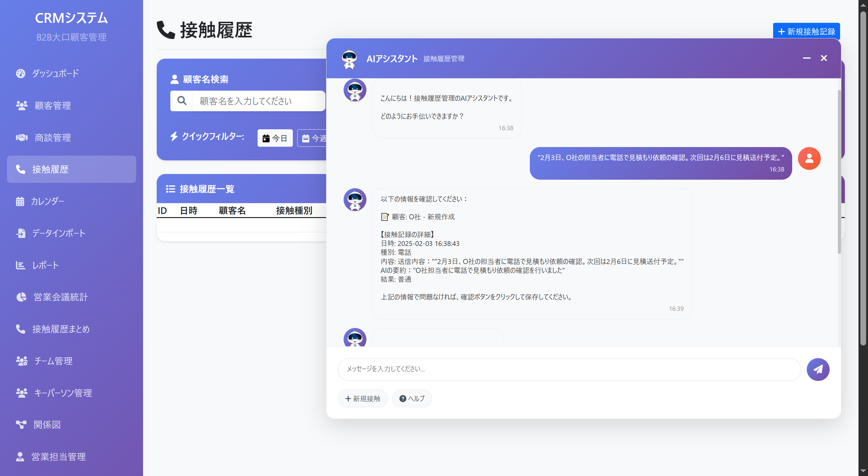Click the 新規接触記録 button

(x=806, y=31)
